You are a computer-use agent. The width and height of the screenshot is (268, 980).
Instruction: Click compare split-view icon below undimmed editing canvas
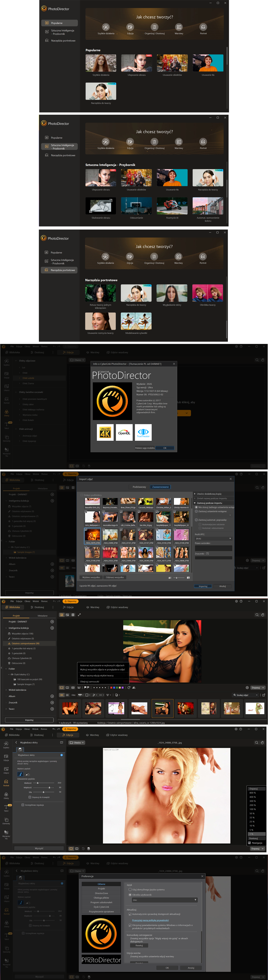[x=77, y=848]
